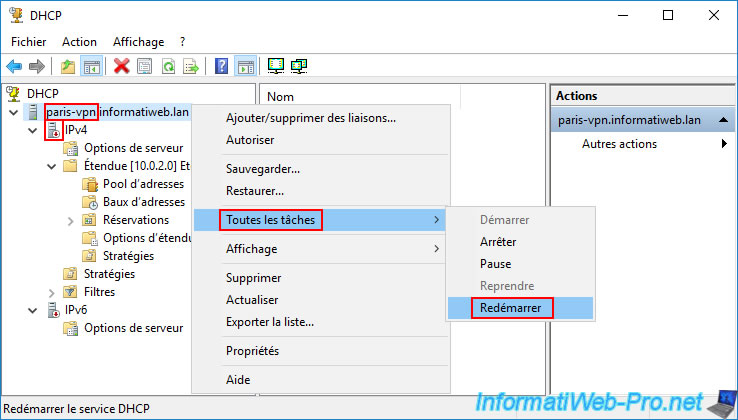The width and height of the screenshot is (738, 420).
Task: Click the Properties toolbar icon
Action: click(x=144, y=66)
